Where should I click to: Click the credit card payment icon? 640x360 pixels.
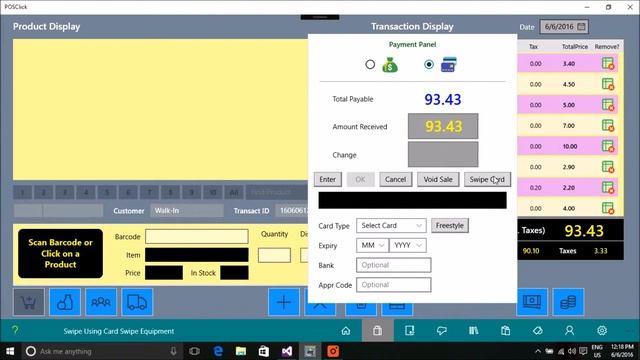pos(449,65)
